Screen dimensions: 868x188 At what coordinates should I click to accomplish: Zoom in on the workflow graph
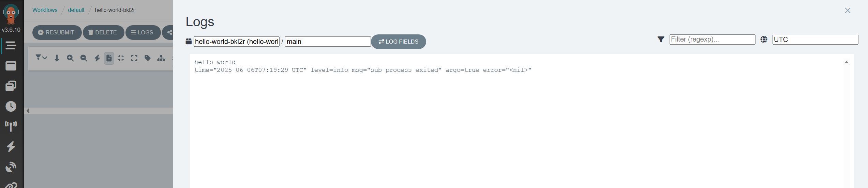(x=70, y=58)
